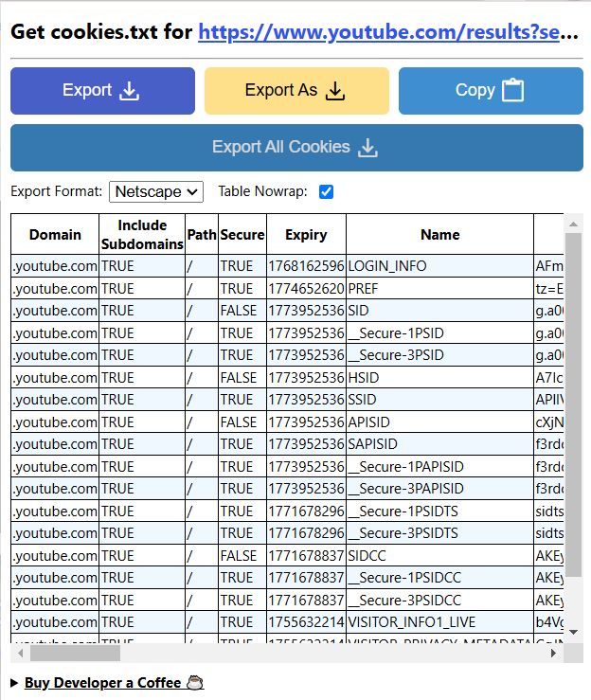
Task: Open the youtube.com results link
Action: tap(379, 32)
